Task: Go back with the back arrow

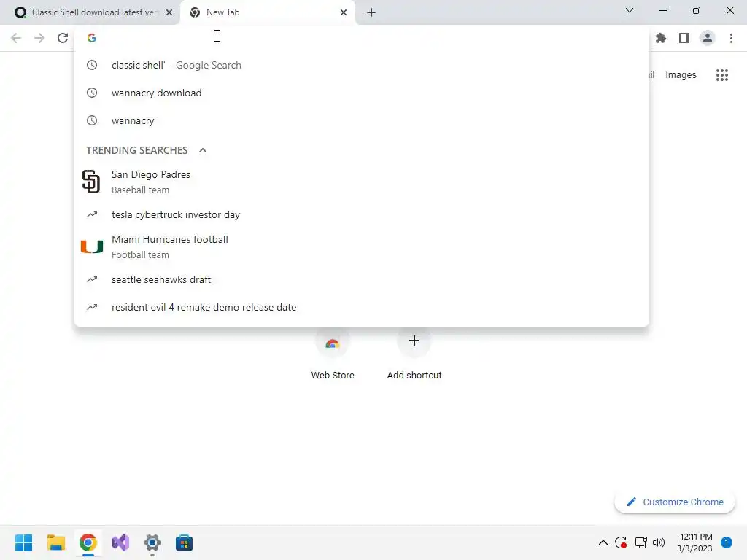Action: point(16,38)
